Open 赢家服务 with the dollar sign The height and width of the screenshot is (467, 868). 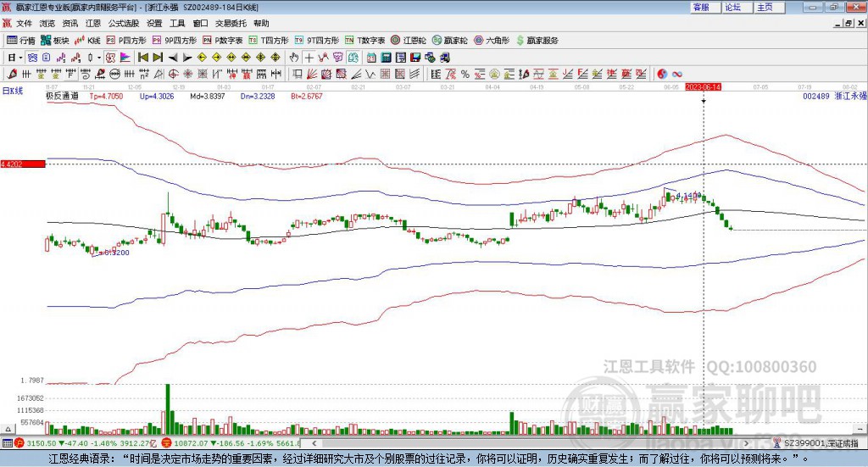point(537,41)
